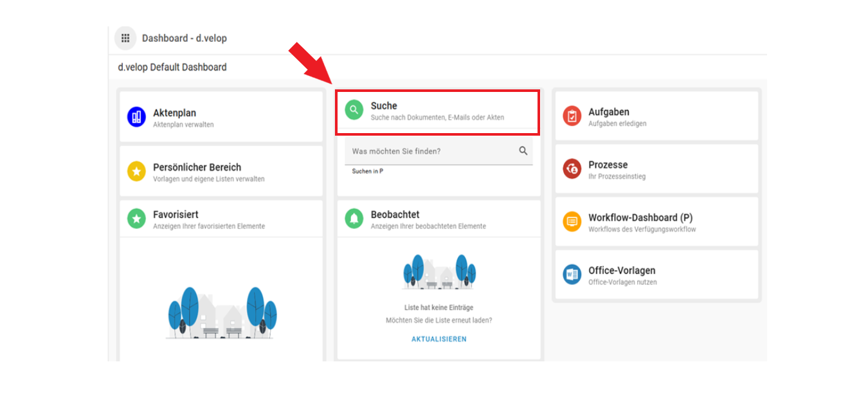Screen dimensions: 868x398
Task: Click the 'Dashboard - d.velop' header title
Action: point(185,39)
